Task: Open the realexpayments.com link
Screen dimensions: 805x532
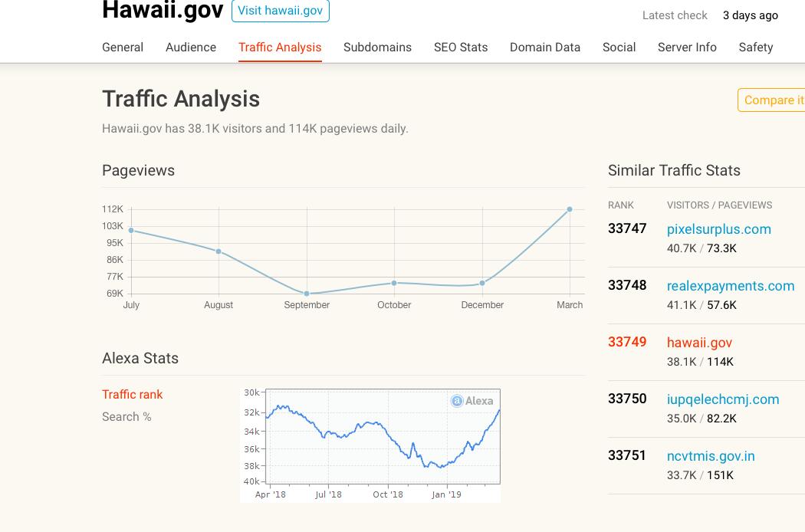Action: click(x=731, y=286)
